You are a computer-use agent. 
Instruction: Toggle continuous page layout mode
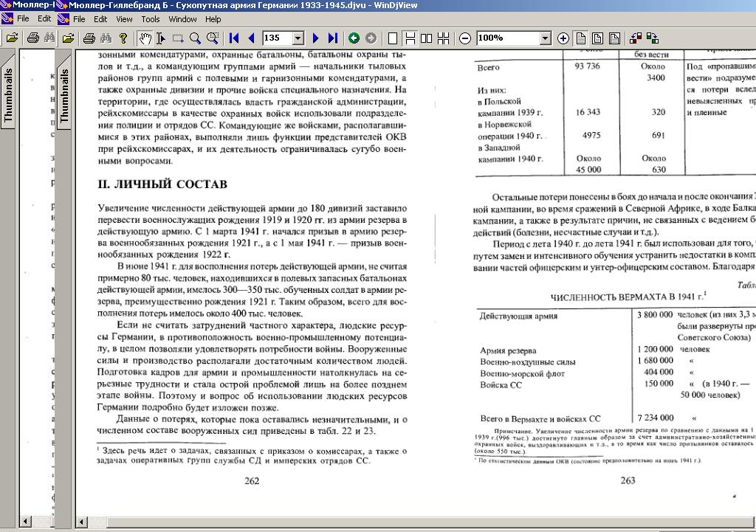click(410, 38)
